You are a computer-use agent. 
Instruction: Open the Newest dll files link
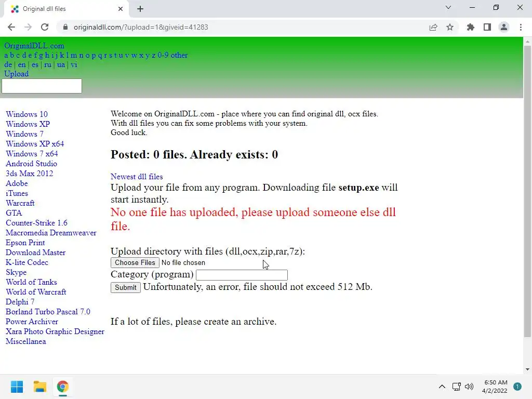pyautogui.click(x=137, y=177)
